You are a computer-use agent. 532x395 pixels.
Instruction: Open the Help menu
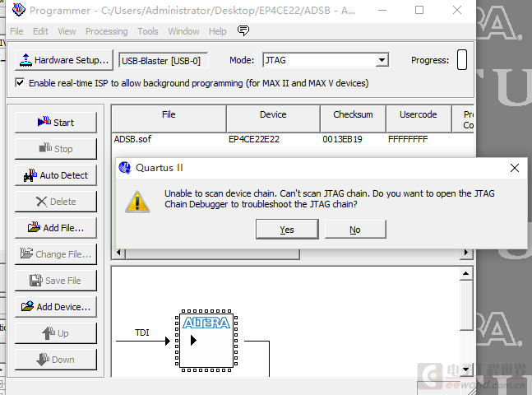(217, 31)
